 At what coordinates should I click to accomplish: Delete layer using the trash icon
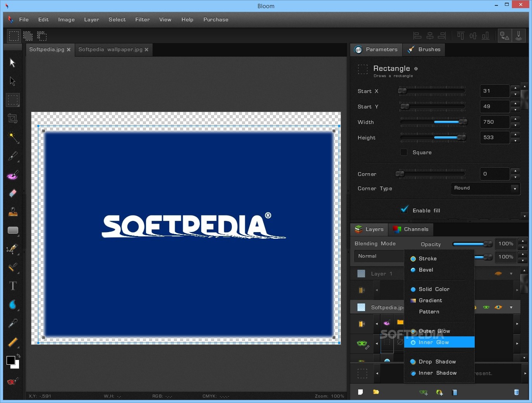point(516,392)
